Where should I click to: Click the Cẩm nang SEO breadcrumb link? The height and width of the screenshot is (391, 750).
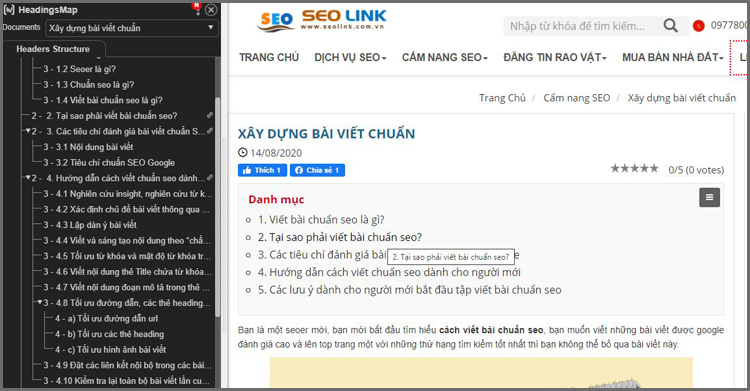[x=576, y=98]
